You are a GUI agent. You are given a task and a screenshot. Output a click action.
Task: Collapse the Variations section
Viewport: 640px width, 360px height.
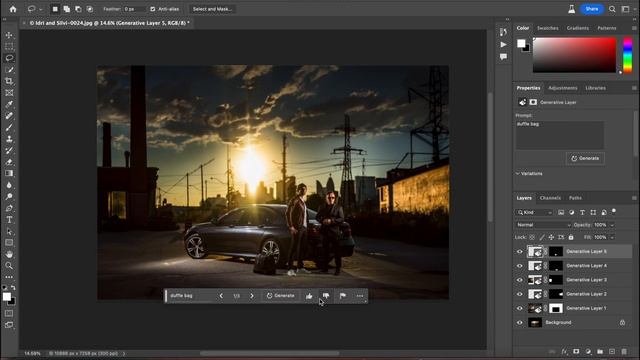[x=518, y=173]
